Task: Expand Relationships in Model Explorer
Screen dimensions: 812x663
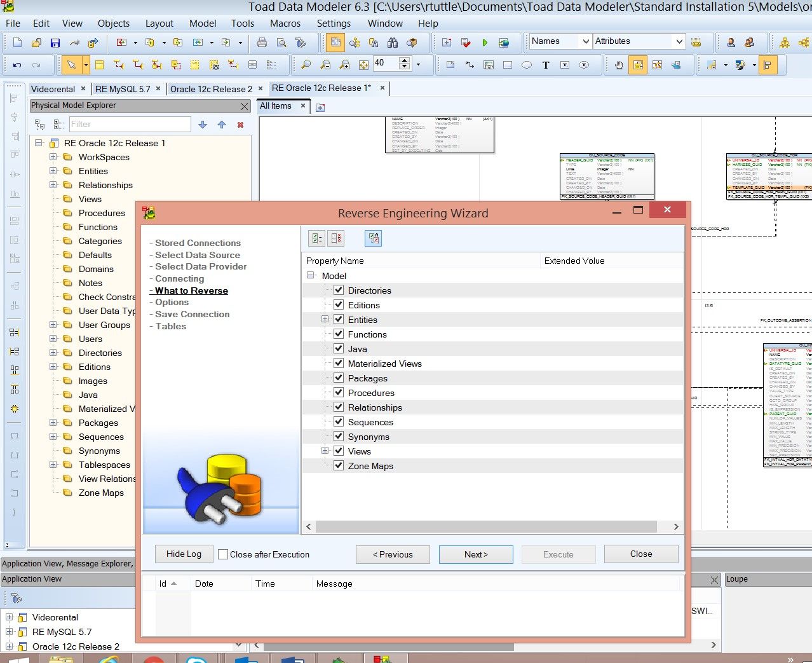Action: click(x=53, y=185)
